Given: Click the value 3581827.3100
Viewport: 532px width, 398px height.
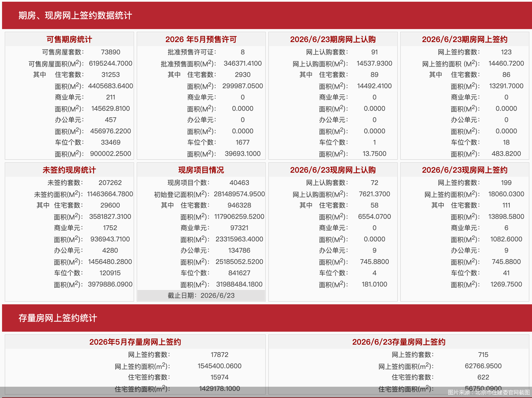Looking at the screenshot, I should tap(110, 216).
